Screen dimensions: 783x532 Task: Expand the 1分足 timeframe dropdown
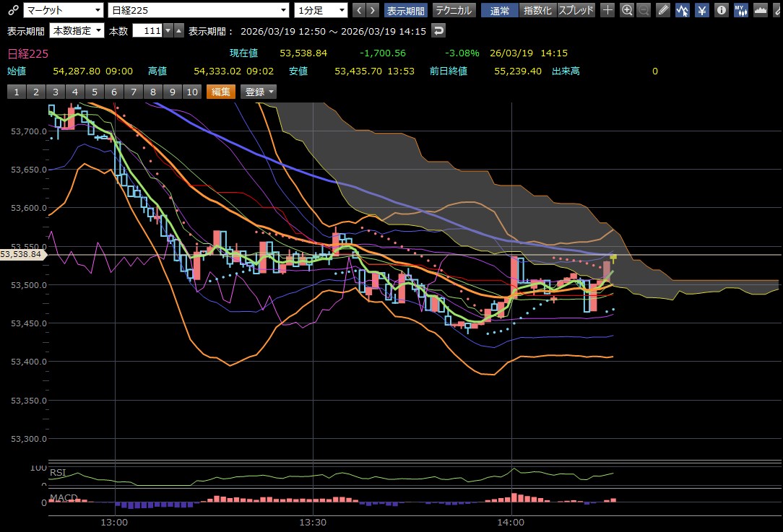321,10
